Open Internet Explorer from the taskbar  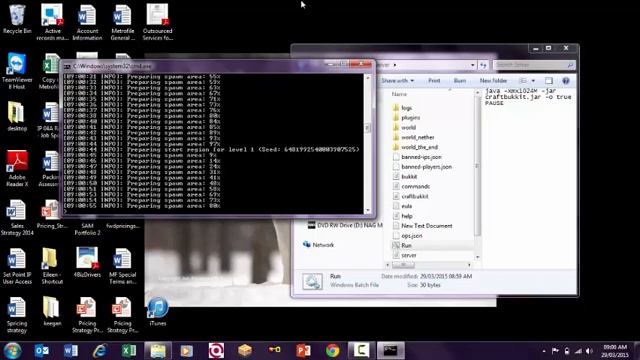coord(100,351)
